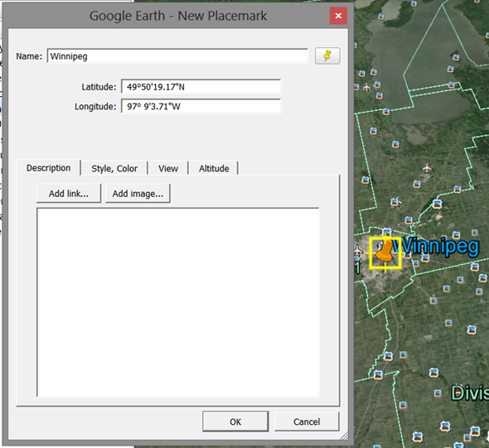Open the Style, Color tab
Viewport: 489px width, 448px height.
pyautogui.click(x=114, y=169)
